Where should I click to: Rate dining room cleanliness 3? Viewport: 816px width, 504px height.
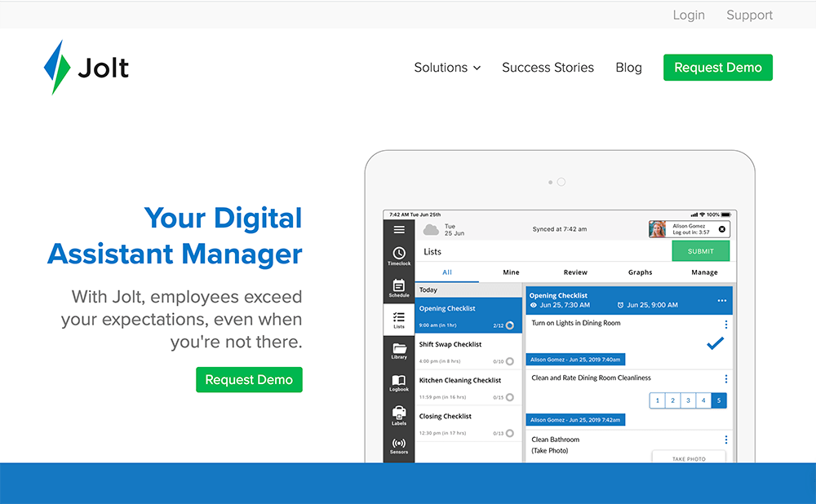[x=688, y=400]
